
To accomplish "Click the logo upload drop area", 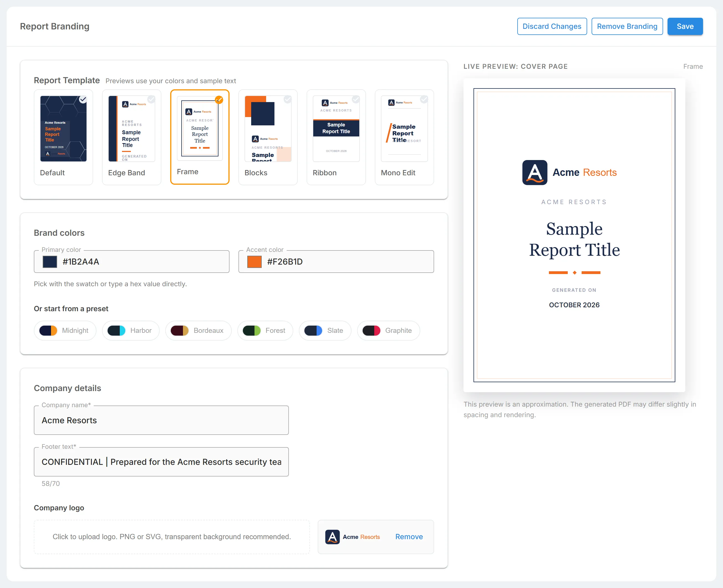I will (x=172, y=537).
